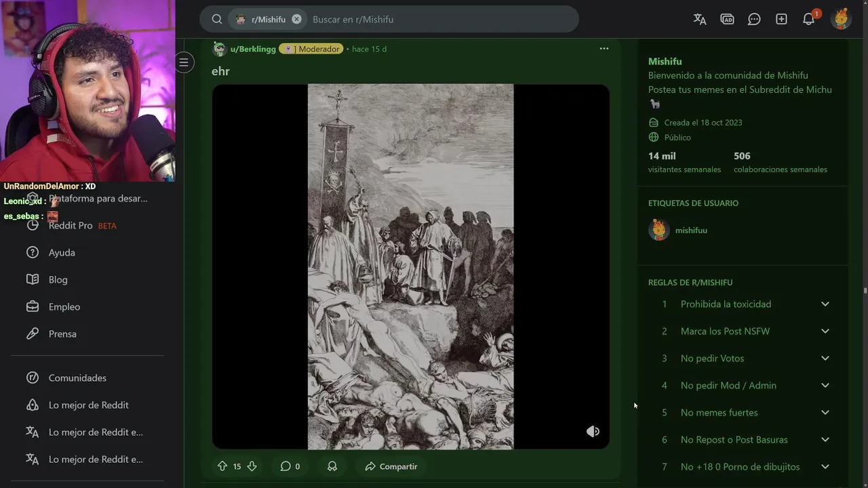Click the Ayuda question mark icon
This screenshot has height=488, width=868.
click(x=32, y=252)
